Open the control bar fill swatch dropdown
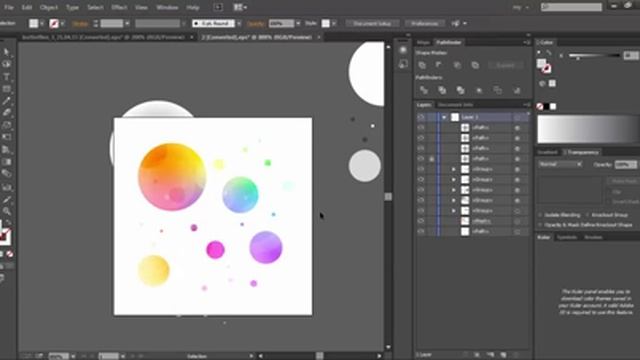This screenshot has height=360, width=640. (42, 24)
